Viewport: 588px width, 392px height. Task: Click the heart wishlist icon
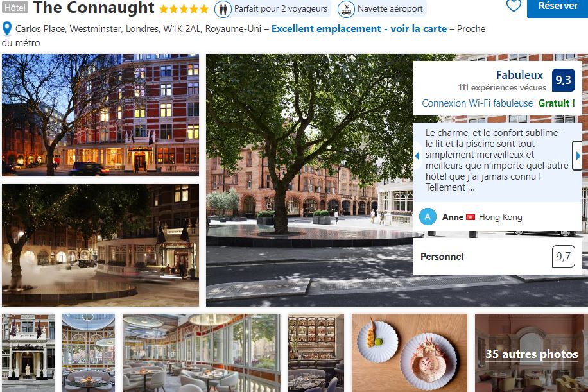coord(514,5)
